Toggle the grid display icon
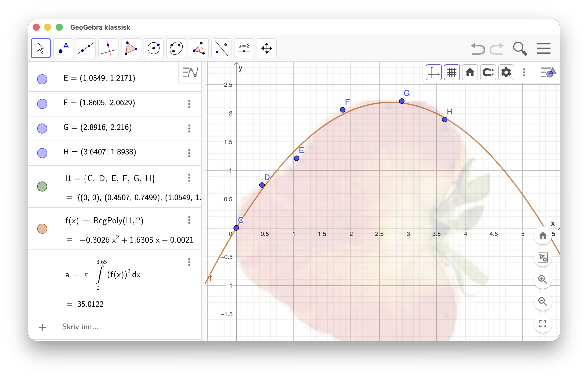Viewport: 588px width, 378px height. 452,72
